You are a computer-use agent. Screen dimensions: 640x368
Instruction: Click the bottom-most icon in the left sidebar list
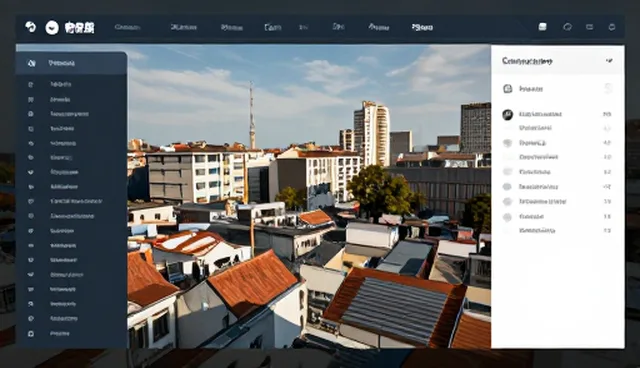tap(31, 334)
